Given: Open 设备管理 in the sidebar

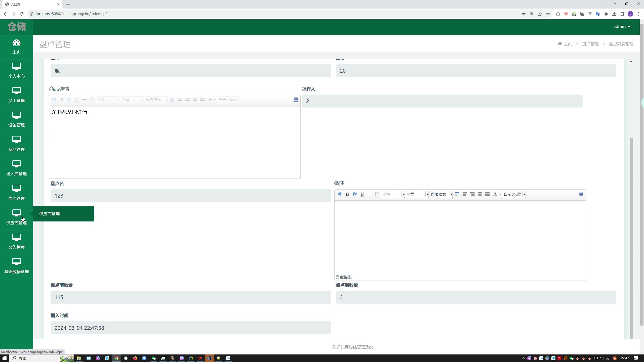Looking at the screenshot, I should [x=16, y=120].
